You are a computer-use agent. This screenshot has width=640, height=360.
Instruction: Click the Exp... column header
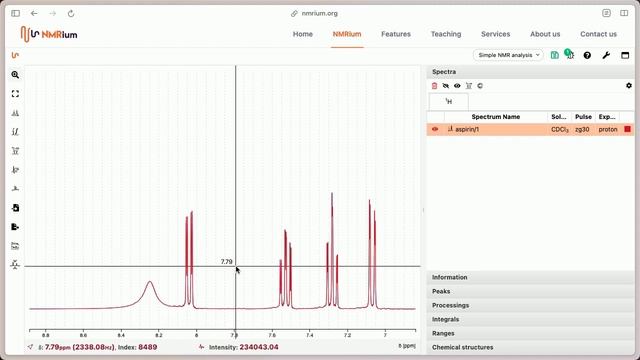pos(607,117)
